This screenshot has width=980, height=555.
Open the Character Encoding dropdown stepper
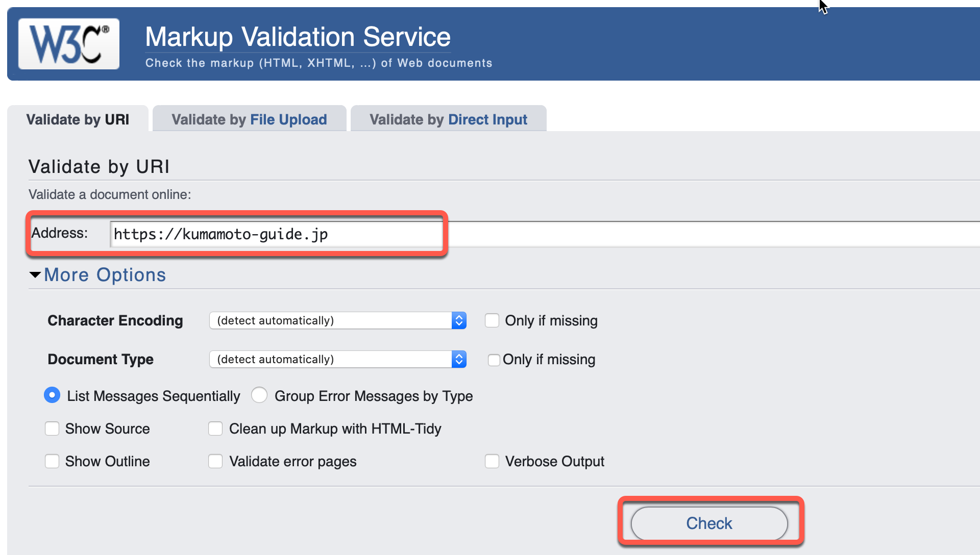[458, 320]
